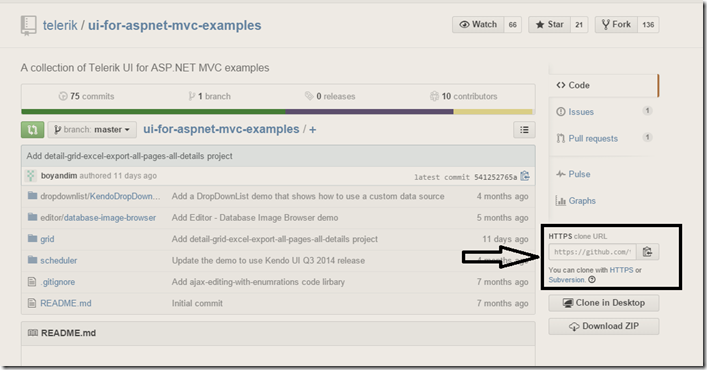Open ui-for-aspnet-mvc-examples repository title link
Viewport: 707px width, 370px height.
pyautogui.click(x=174, y=25)
